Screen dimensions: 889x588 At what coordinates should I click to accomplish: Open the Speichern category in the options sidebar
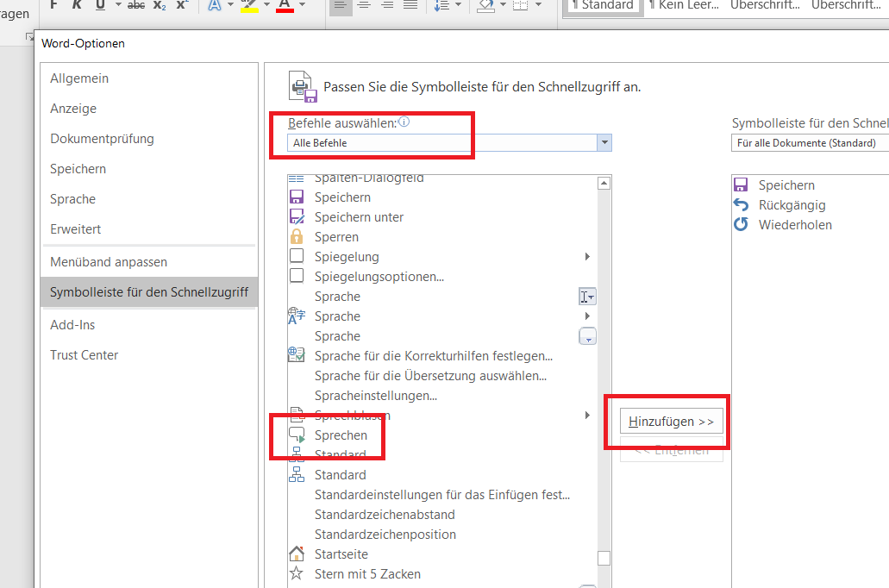tap(150, 169)
